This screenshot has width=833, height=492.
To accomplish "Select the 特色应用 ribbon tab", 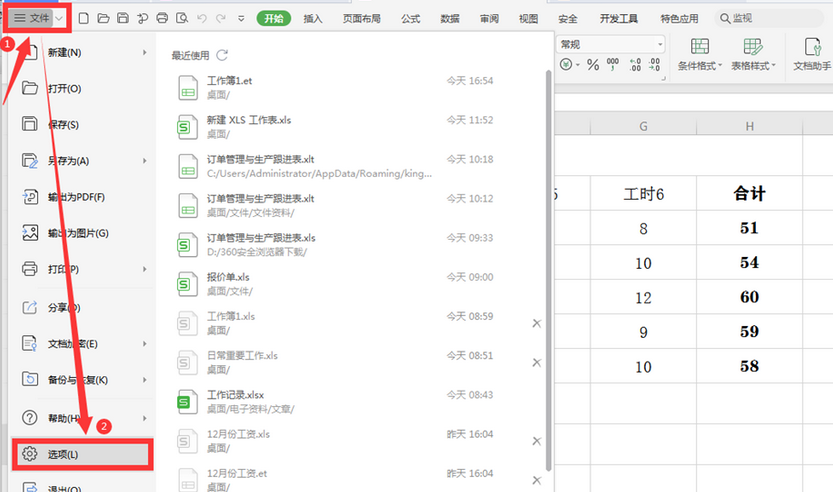I will (x=679, y=19).
